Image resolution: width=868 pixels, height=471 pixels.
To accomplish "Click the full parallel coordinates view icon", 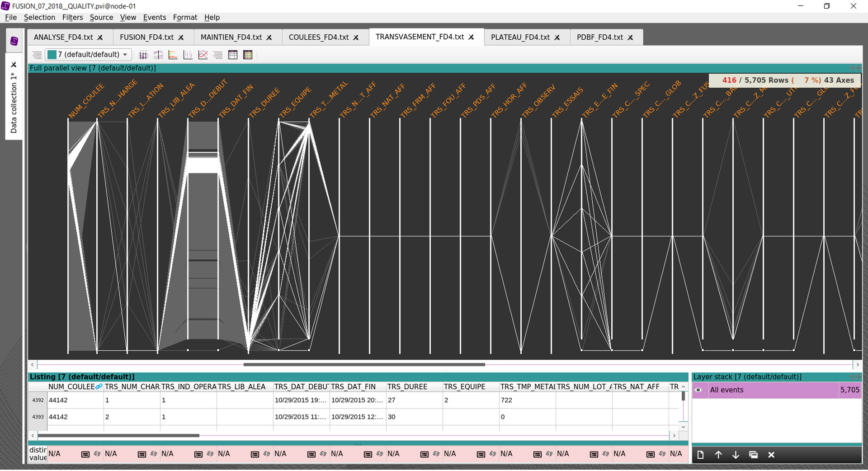I will click(143, 55).
